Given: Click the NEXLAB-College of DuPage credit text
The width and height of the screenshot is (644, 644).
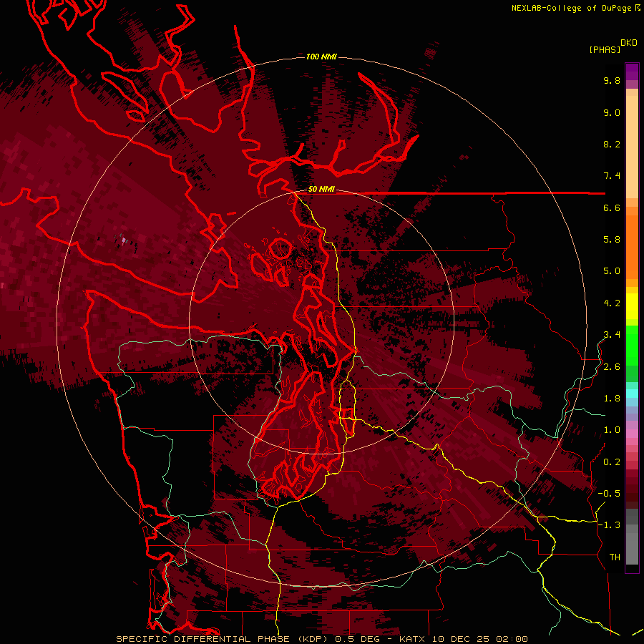Looking at the screenshot, I should [572, 8].
